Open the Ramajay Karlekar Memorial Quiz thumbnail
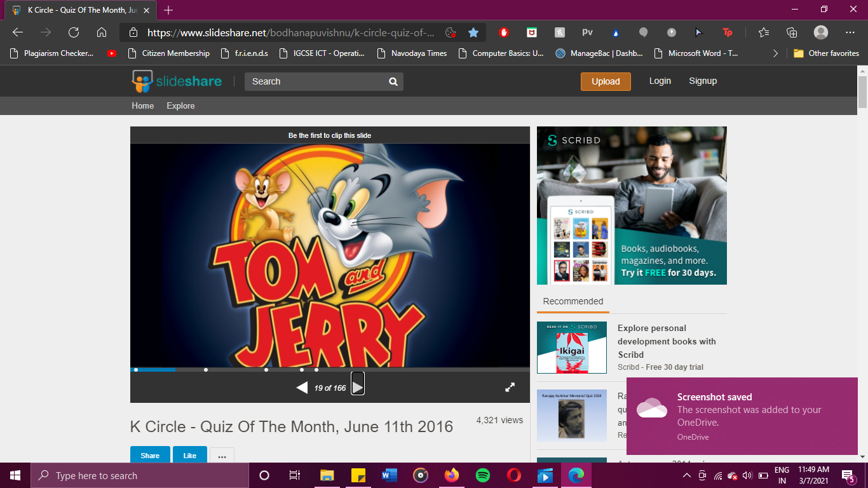Image resolution: width=868 pixels, height=488 pixels. tap(572, 416)
